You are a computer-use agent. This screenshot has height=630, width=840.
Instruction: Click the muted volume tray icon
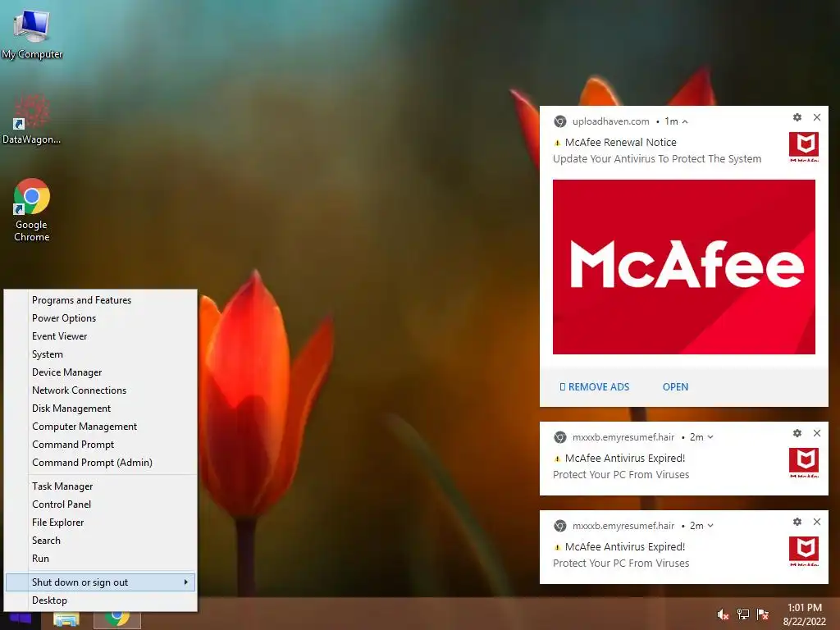723,614
